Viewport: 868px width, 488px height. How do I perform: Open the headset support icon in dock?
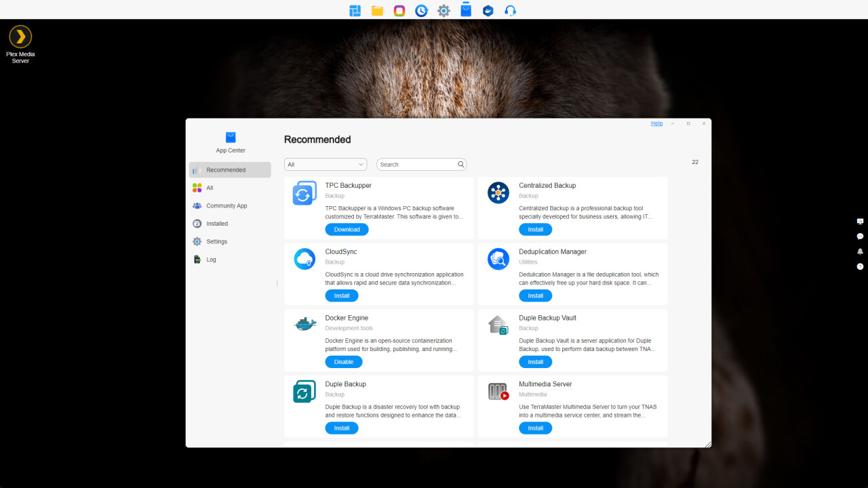coord(511,11)
